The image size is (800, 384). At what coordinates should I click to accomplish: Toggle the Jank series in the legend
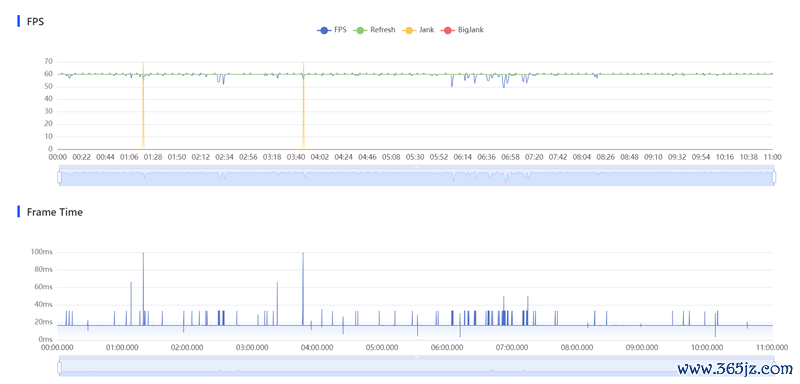418,30
